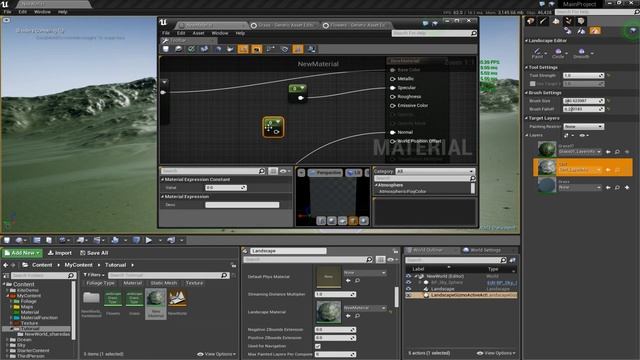This screenshot has width=640, height=360.
Task: Select Geometry Editing cube icon
Action: click(x=581, y=21)
